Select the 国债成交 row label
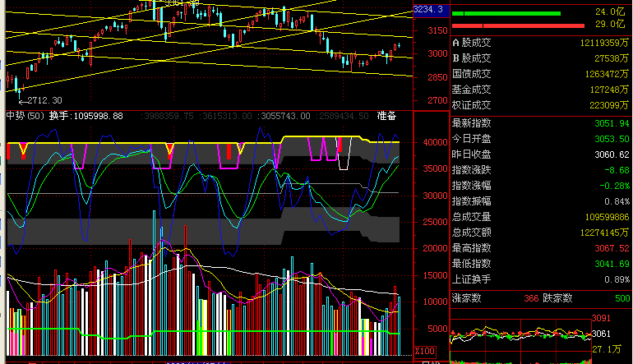The height and width of the screenshot is (364, 633). pyautogui.click(x=472, y=74)
